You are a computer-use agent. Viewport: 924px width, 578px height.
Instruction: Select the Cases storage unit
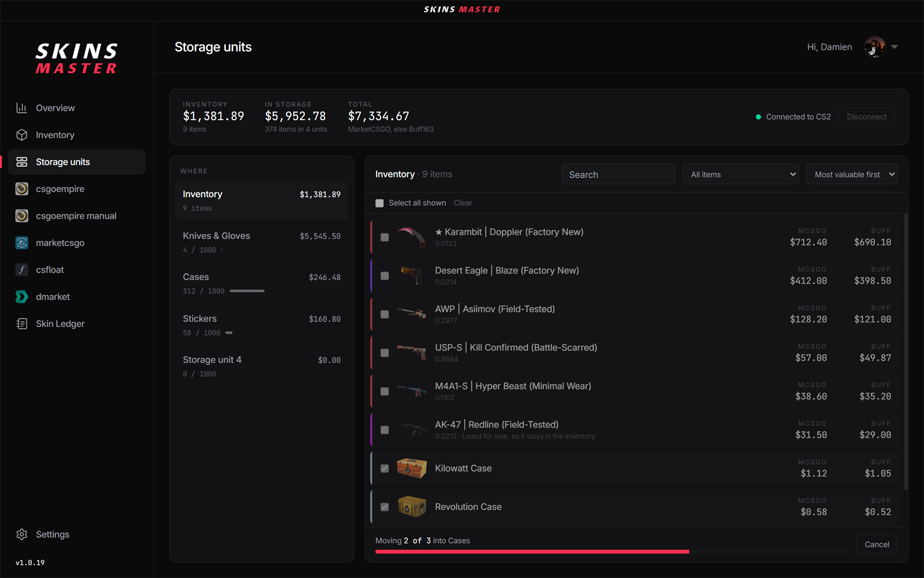(x=262, y=284)
